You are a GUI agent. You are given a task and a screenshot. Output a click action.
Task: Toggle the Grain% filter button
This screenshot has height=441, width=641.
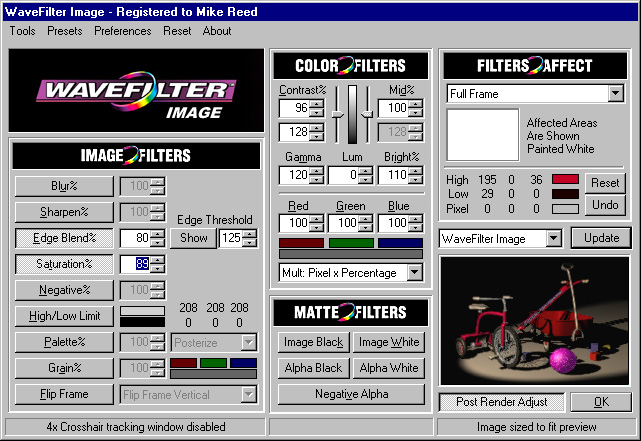64,368
